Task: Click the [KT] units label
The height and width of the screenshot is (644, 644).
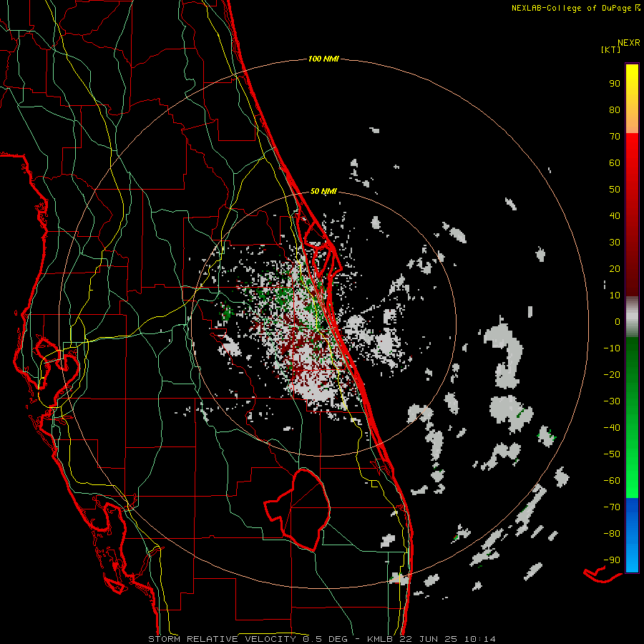Action: [610, 49]
